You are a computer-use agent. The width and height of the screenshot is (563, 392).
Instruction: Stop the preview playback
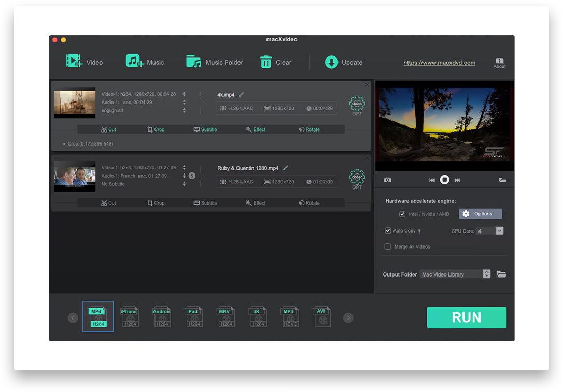coord(444,180)
